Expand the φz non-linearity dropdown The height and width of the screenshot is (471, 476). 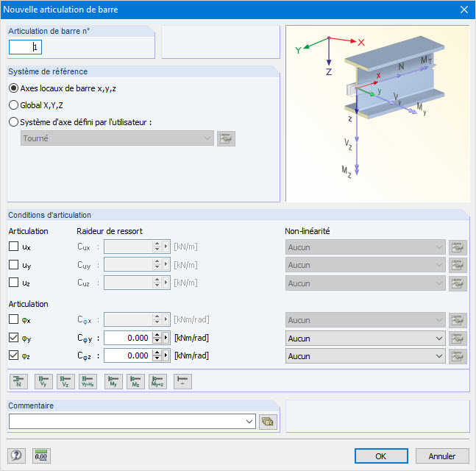pos(365,356)
